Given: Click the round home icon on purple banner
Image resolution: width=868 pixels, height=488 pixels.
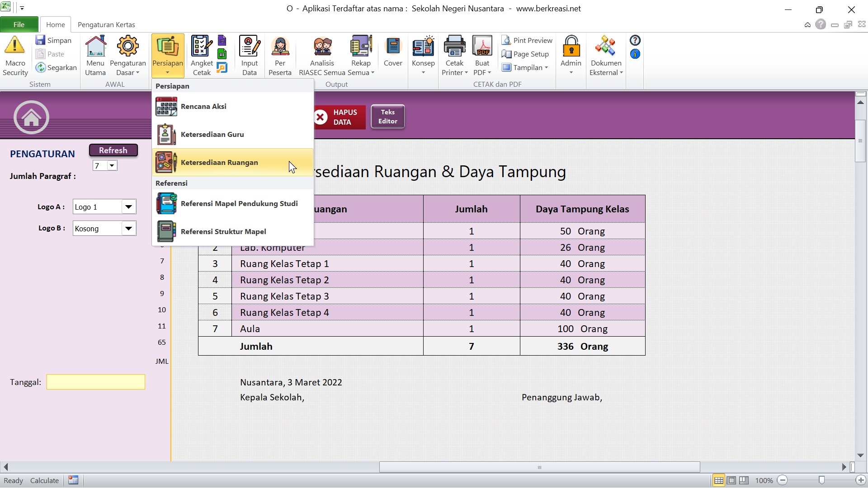Looking at the screenshot, I should (x=31, y=117).
